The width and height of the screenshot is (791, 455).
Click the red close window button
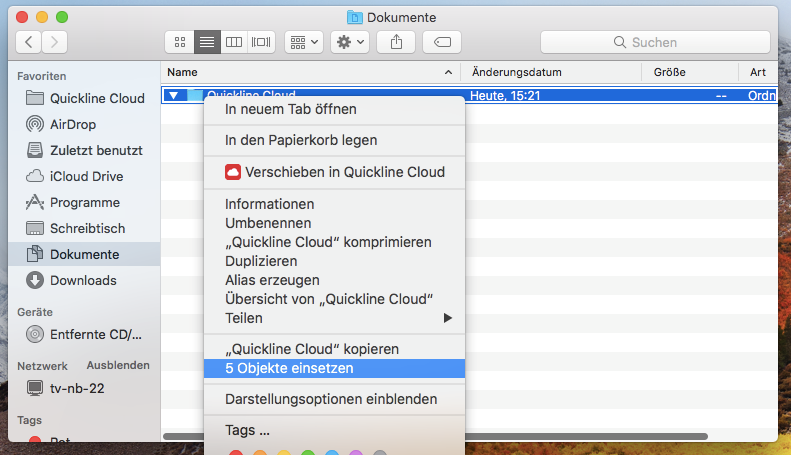tap(22, 17)
